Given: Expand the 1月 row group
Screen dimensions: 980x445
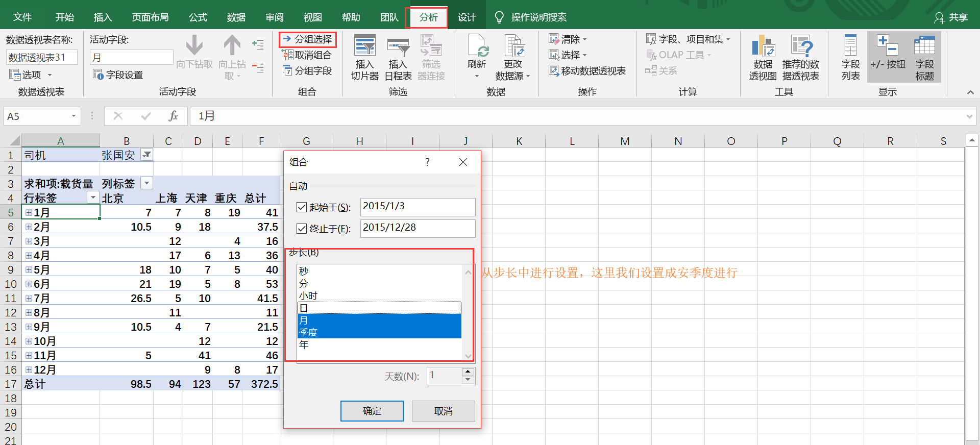Looking at the screenshot, I should tap(29, 212).
